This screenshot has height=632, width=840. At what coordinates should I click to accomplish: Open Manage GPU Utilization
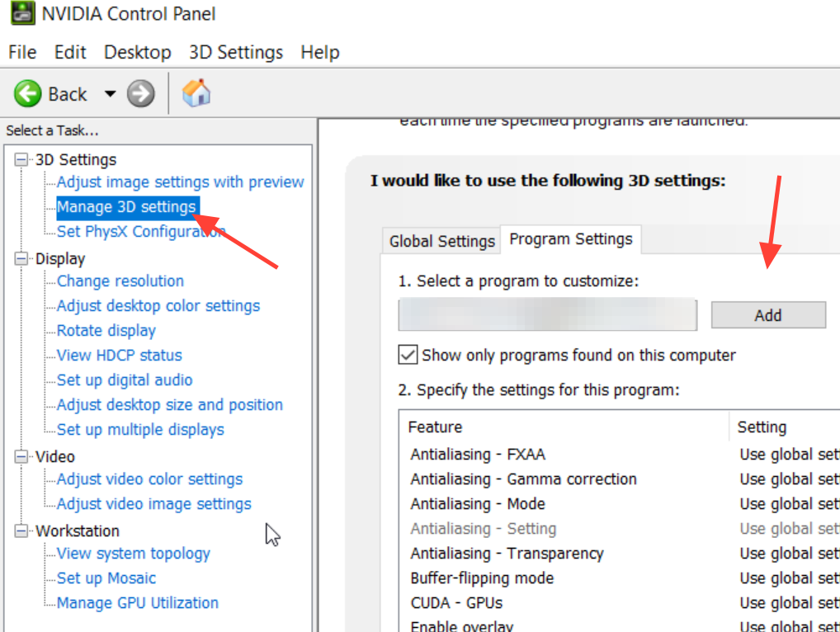(x=137, y=603)
